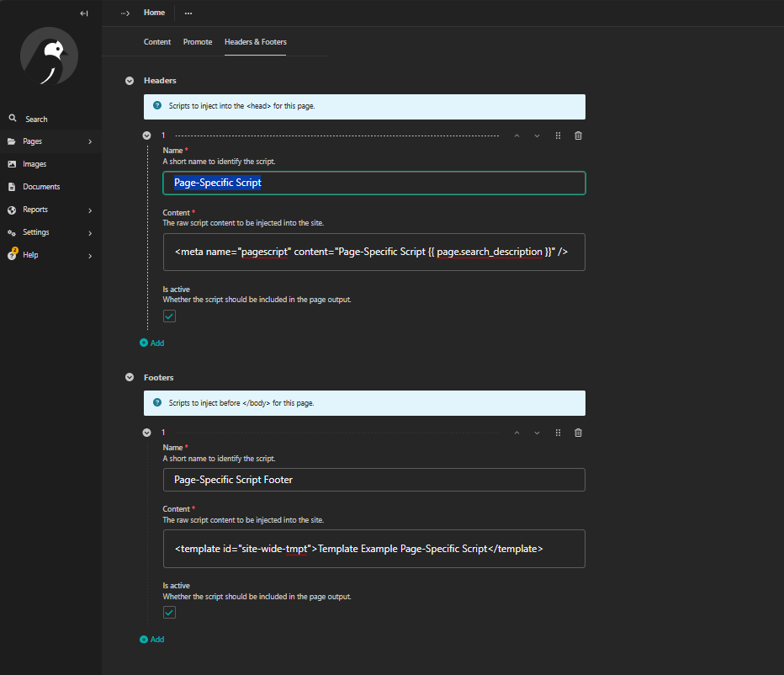Open the Reports section
This screenshot has width=784, height=675.
[34, 209]
